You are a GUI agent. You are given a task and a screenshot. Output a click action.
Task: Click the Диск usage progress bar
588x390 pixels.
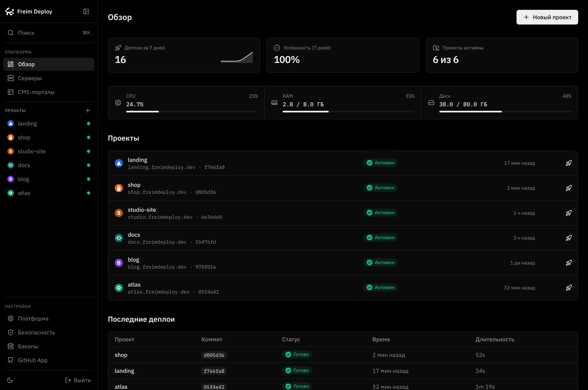[x=505, y=111]
